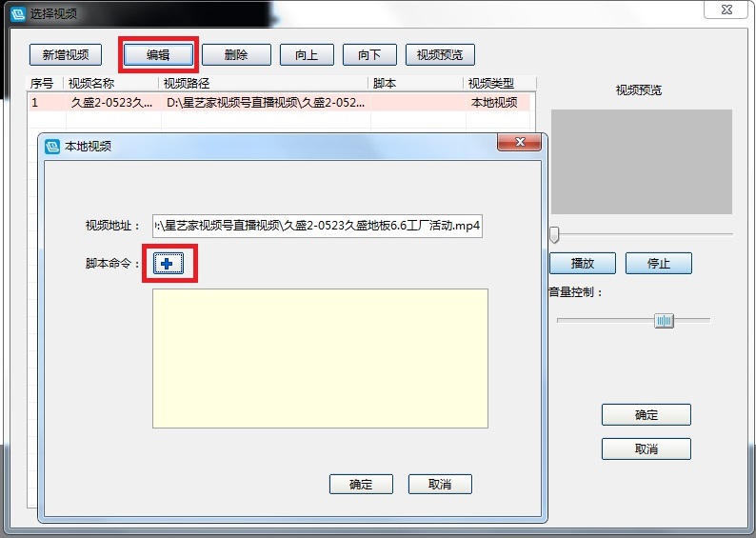Close the 选择视频 main window
756x538 pixels.
point(725,10)
